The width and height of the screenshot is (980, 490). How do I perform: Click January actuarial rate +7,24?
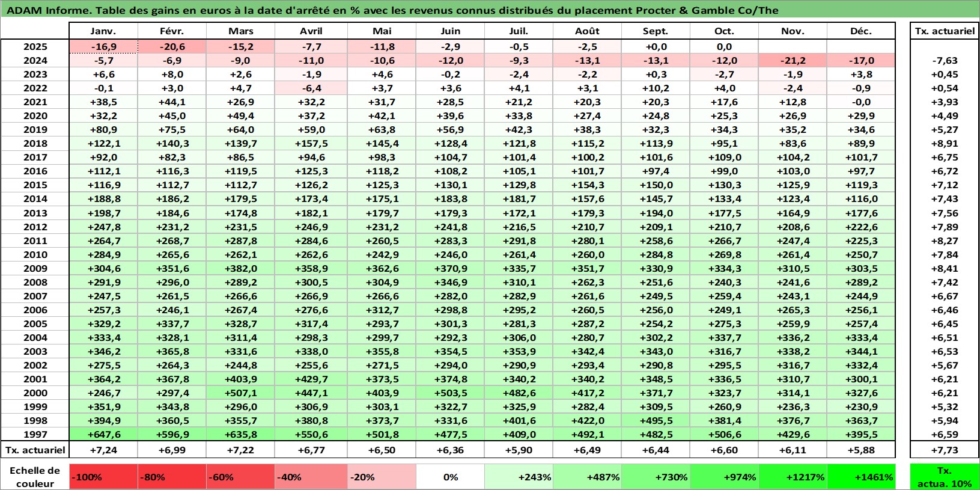103,450
